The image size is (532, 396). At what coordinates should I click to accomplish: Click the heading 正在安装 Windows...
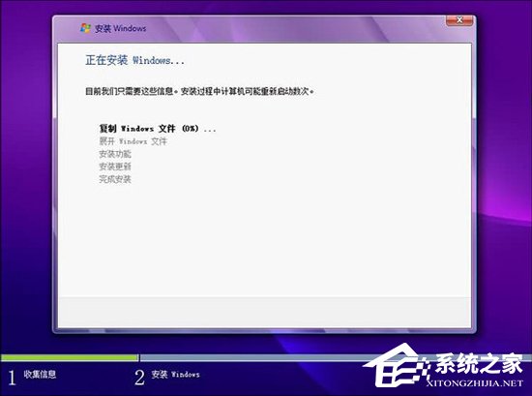[135, 60]
